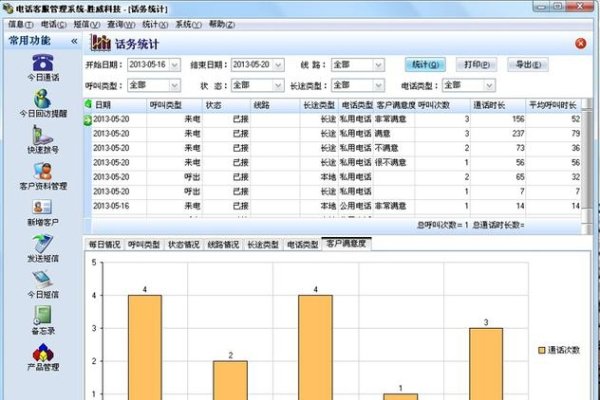Switch to 电话类型 chart tab
The image size is (600, 400).
coord(303,244)
